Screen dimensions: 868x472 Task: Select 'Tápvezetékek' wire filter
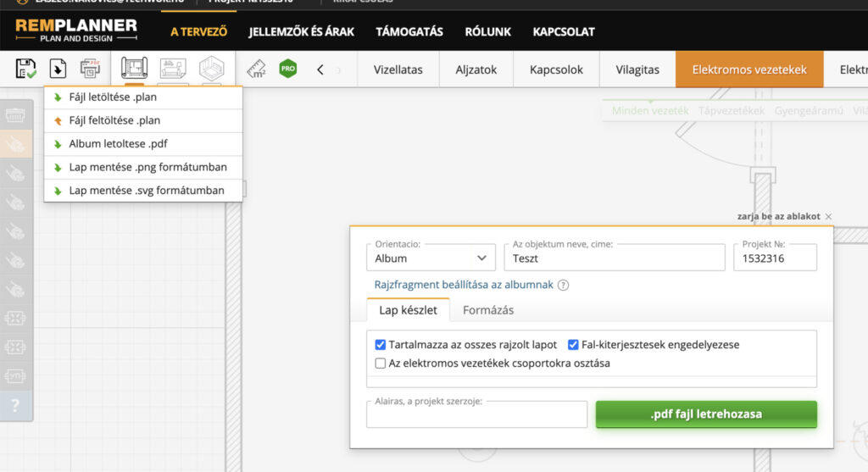point(732,111)
